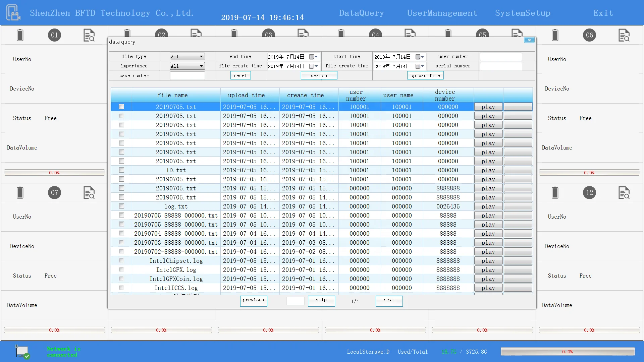The image size is (644, 362).
Task: Select the IntelChipset.log row checkbox
Action: [121, 261]
